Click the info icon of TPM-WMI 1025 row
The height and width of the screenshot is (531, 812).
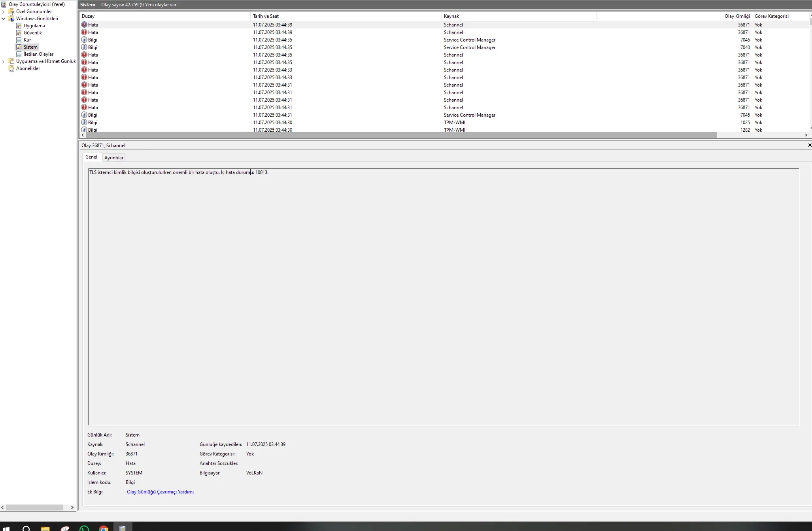coord(84,123)
